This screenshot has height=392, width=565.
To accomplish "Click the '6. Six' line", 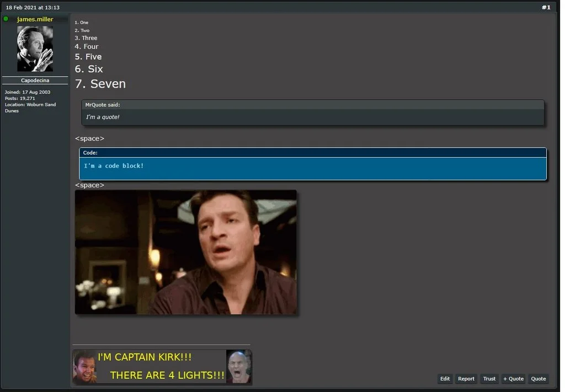I will 89,69.
